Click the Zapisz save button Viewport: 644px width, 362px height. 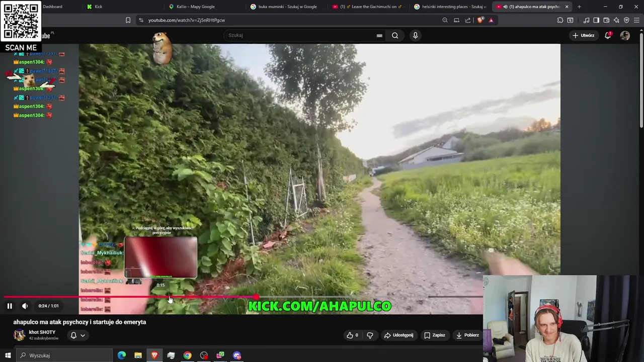pos(434,335)
